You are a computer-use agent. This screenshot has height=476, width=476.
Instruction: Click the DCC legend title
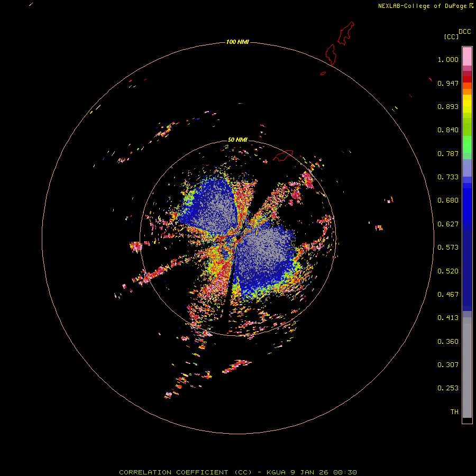[x=464, y=32]
